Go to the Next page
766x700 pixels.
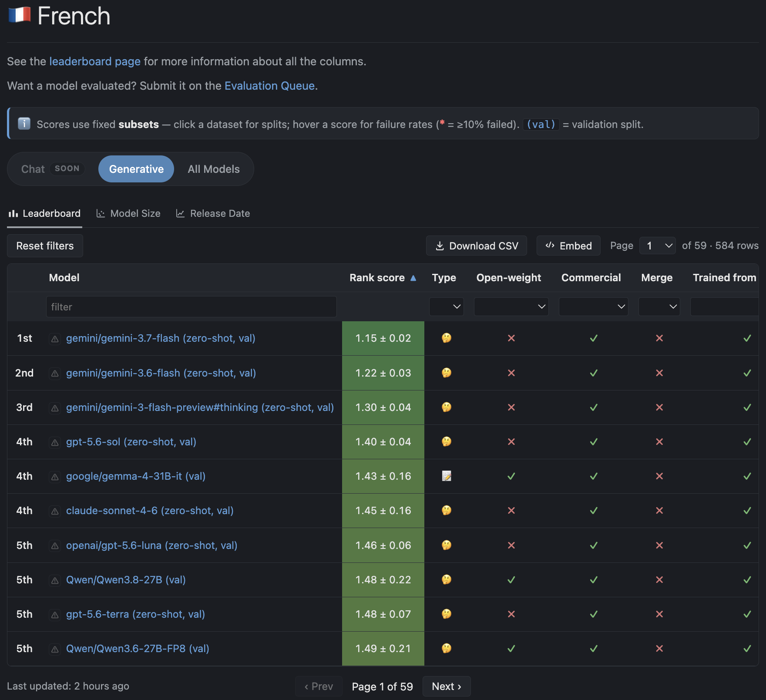447,687
